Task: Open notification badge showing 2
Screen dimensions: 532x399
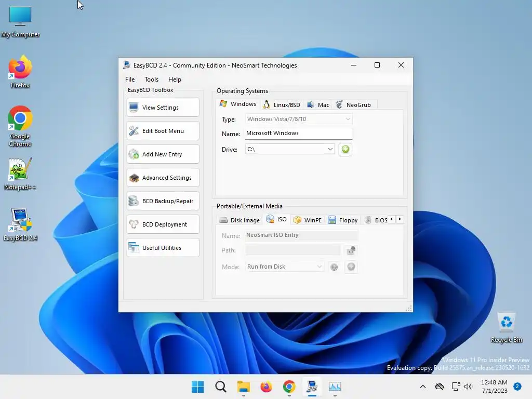Action: [x=517, y=386]
